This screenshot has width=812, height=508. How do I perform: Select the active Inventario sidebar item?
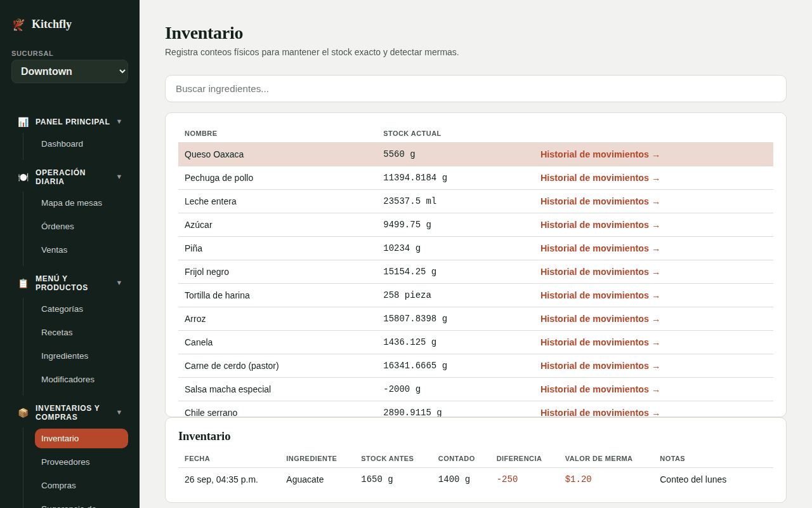pos(81,438)
